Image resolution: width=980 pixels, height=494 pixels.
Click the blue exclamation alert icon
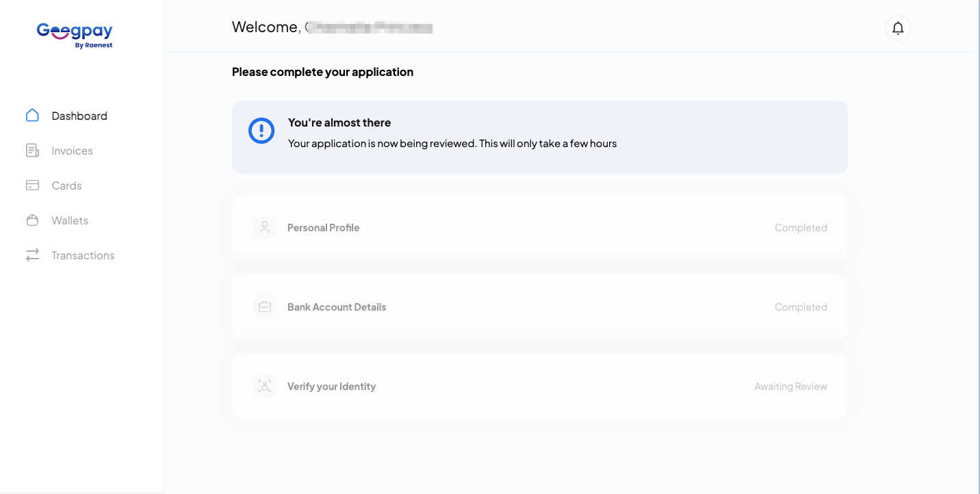(261, 131)
